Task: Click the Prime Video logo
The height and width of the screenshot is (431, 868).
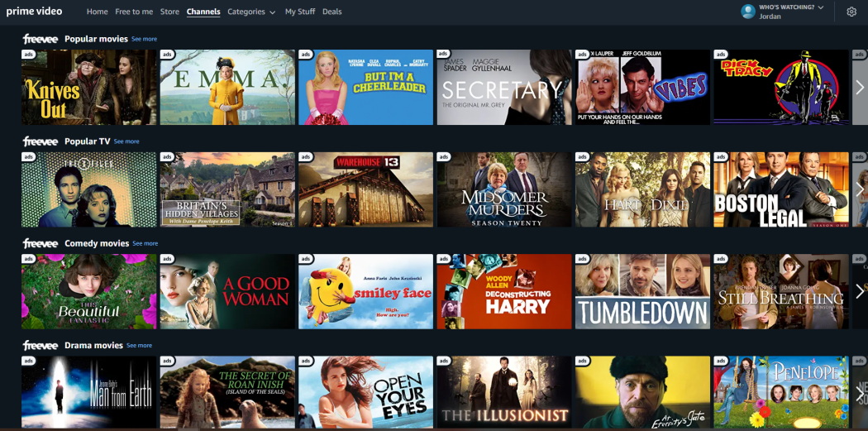Action: (x=35, y=12)
